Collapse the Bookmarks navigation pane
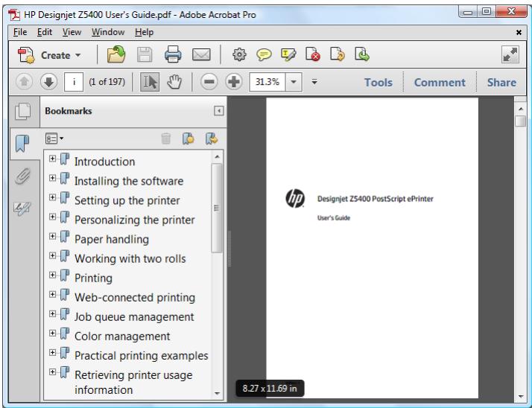 pos(219,111)
